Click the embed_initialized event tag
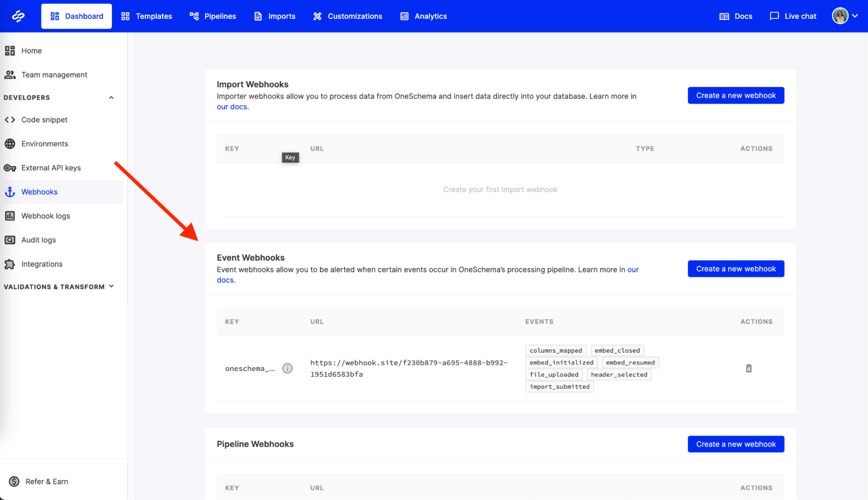The width and height of the screenshot is (868, 500). coord(561,363)
